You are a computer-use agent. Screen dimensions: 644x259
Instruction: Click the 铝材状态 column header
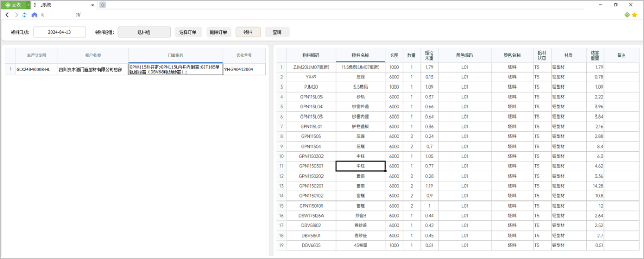point(542,55)
